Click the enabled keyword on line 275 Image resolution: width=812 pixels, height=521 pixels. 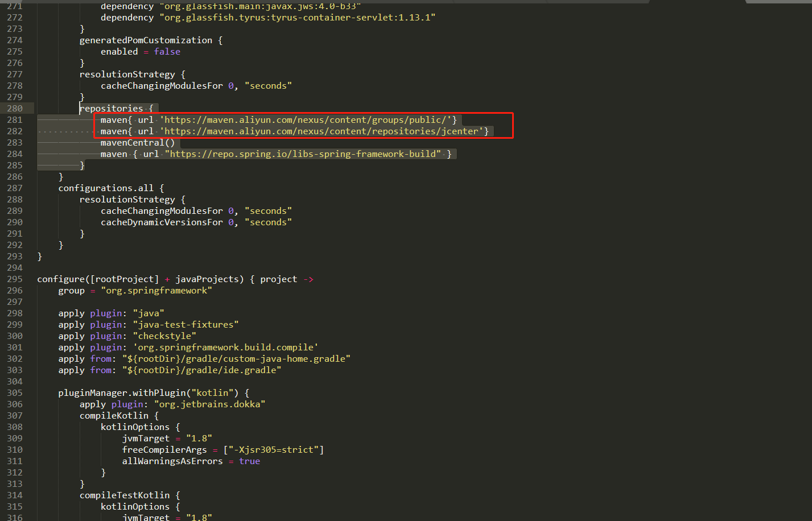pos(119,52)
